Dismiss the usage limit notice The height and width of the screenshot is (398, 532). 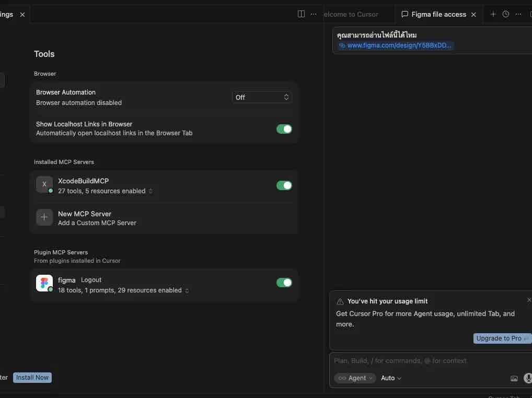click(x=529, y=300)
